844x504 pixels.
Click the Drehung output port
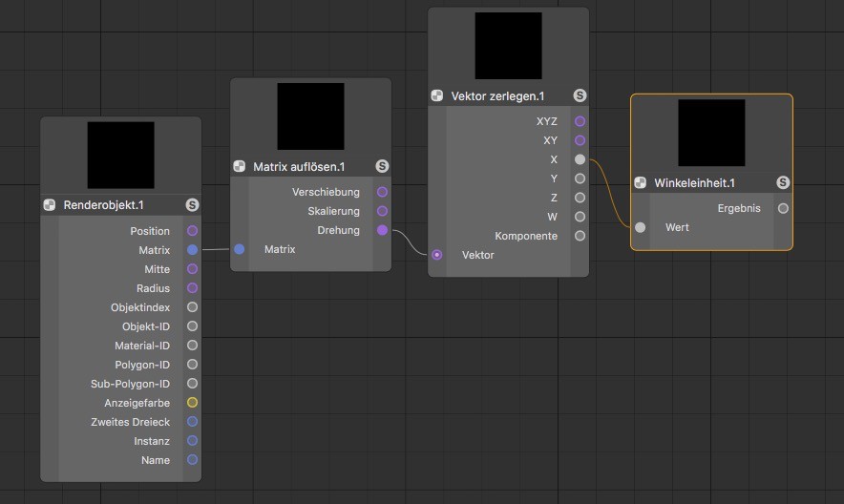point(382,230)
